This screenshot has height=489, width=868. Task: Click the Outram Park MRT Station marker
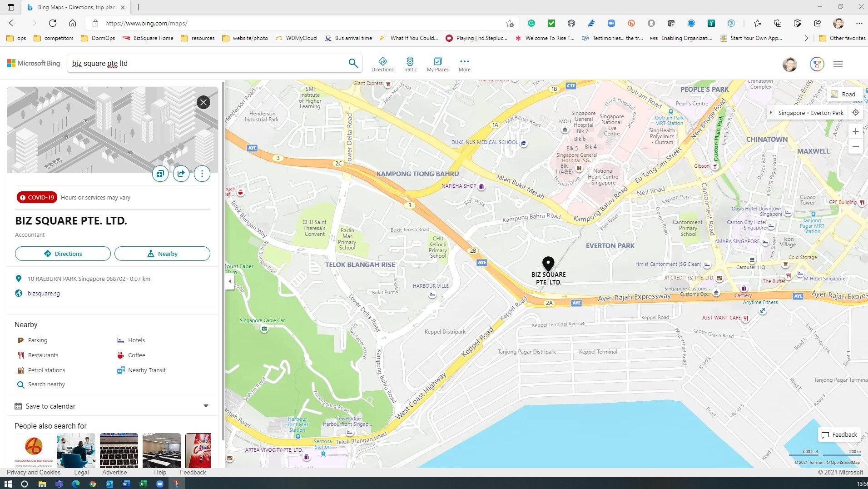pos(670,111)
